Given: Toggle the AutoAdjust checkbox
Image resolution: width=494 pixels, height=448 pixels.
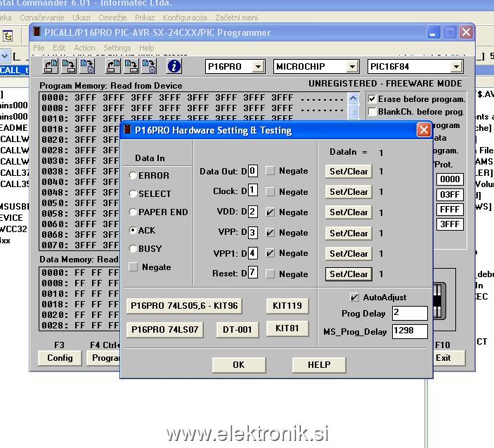Looking at the screenshot, I should point(354,297).
